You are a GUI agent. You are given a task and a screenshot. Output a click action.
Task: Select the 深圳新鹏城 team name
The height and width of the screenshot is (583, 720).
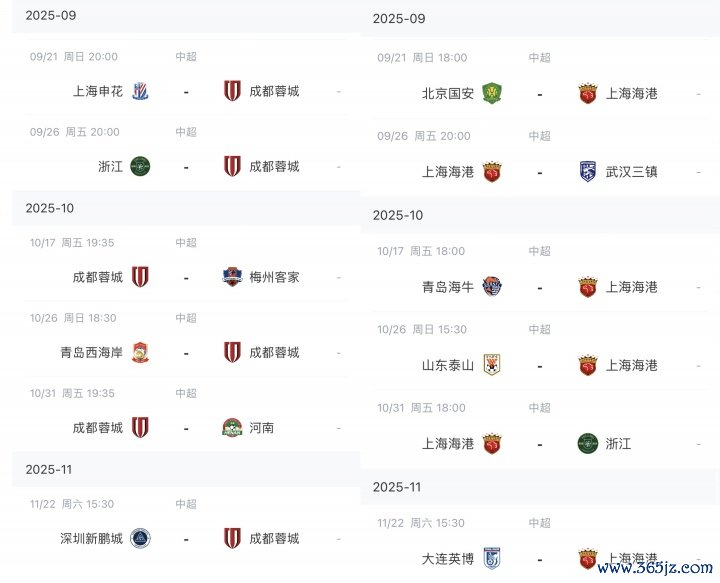click(x=91, y=538)
